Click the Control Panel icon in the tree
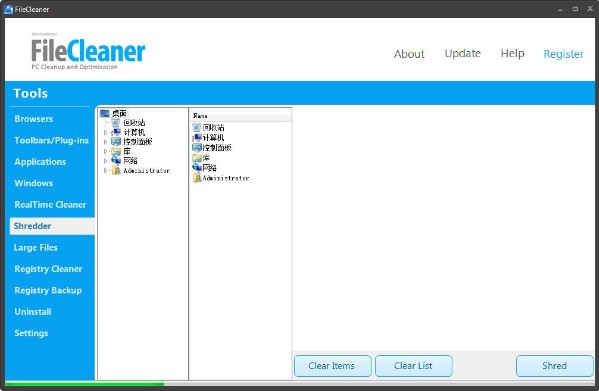 tap(116, 142)
